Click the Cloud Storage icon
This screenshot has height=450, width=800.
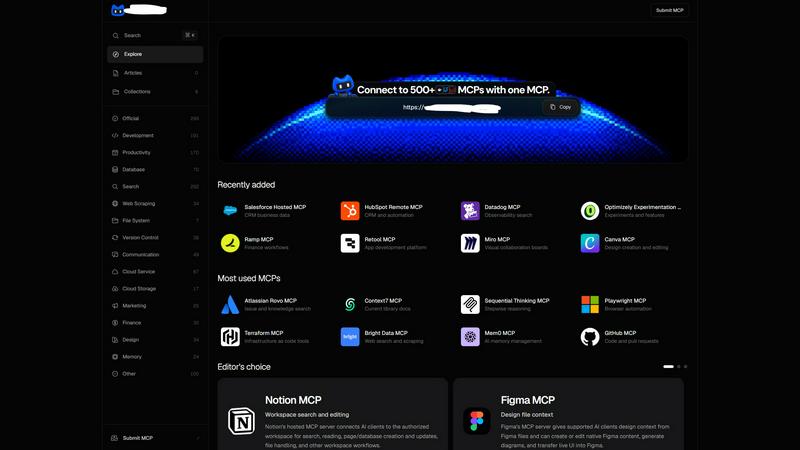115,289
